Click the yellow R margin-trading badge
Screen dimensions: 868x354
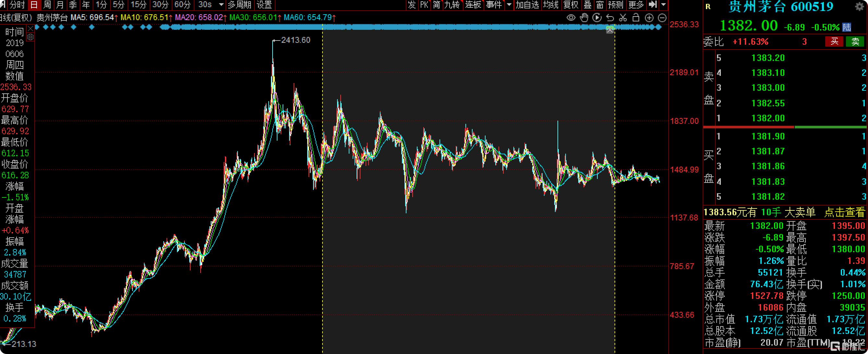click(708, 7)
